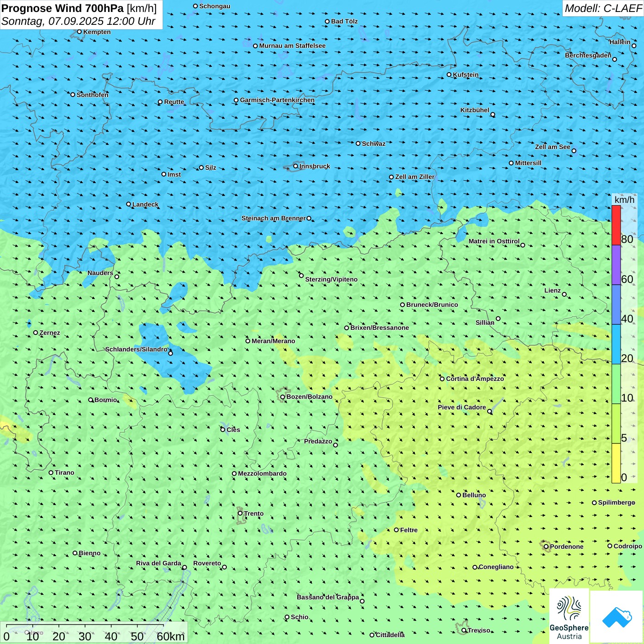
Task: Click the 'Spilimbergo' town label
Action: 616,502
